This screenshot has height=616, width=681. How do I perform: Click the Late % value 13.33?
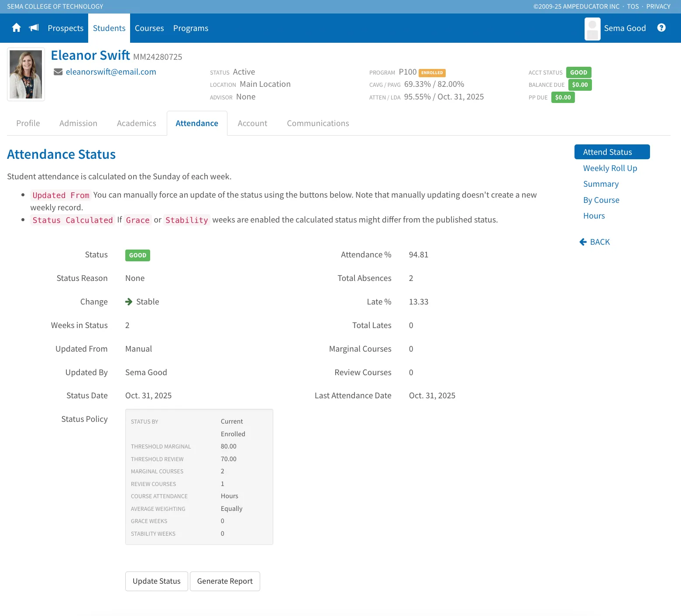tap(419, 302)
